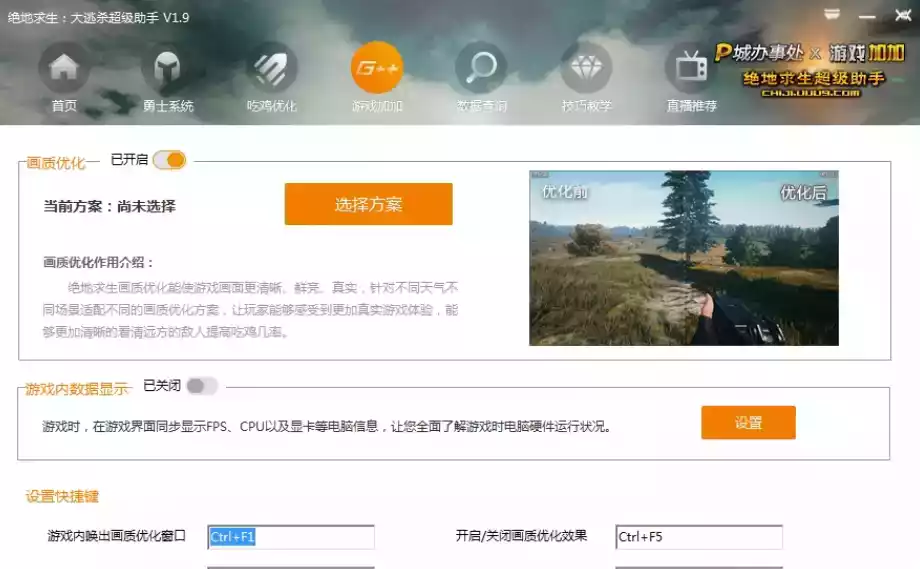Click the 设置 button
The width and height of the screenshot is (920, 569).
[748, 422]
